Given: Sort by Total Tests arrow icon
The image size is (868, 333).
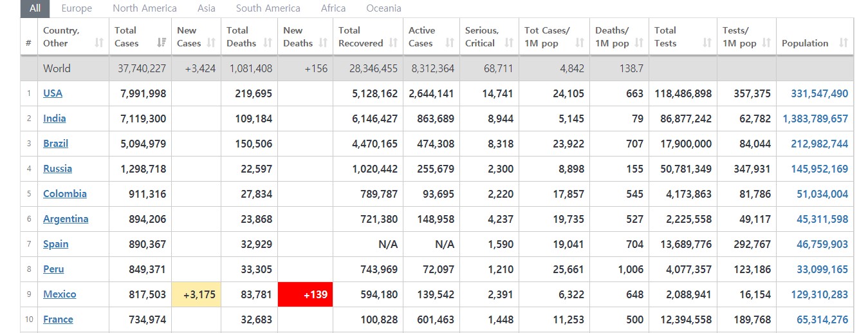Looking at the screenshot, I should click(707, 43).
